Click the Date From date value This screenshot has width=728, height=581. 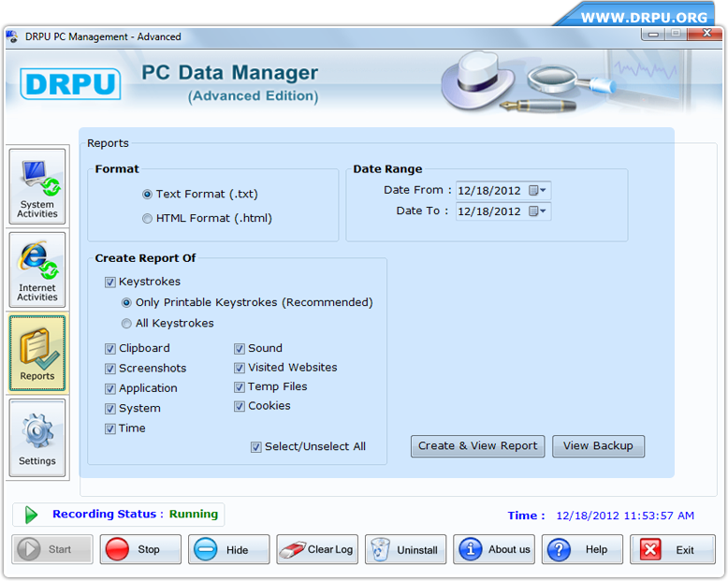click(489, 191)
